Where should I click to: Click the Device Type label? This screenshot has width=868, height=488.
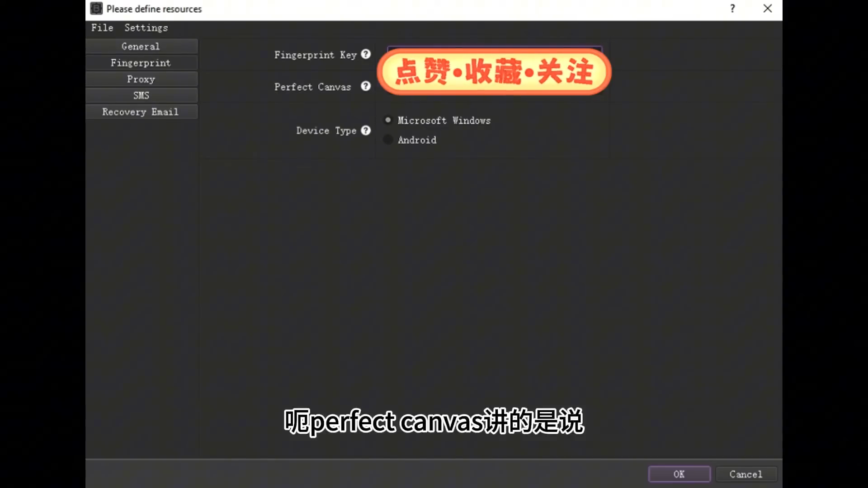[326, 131]
